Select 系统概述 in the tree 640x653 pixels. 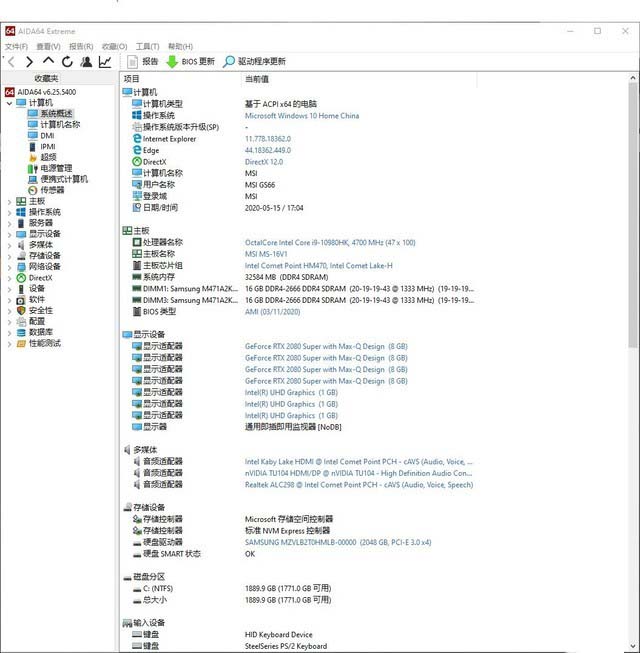(56, 113)
